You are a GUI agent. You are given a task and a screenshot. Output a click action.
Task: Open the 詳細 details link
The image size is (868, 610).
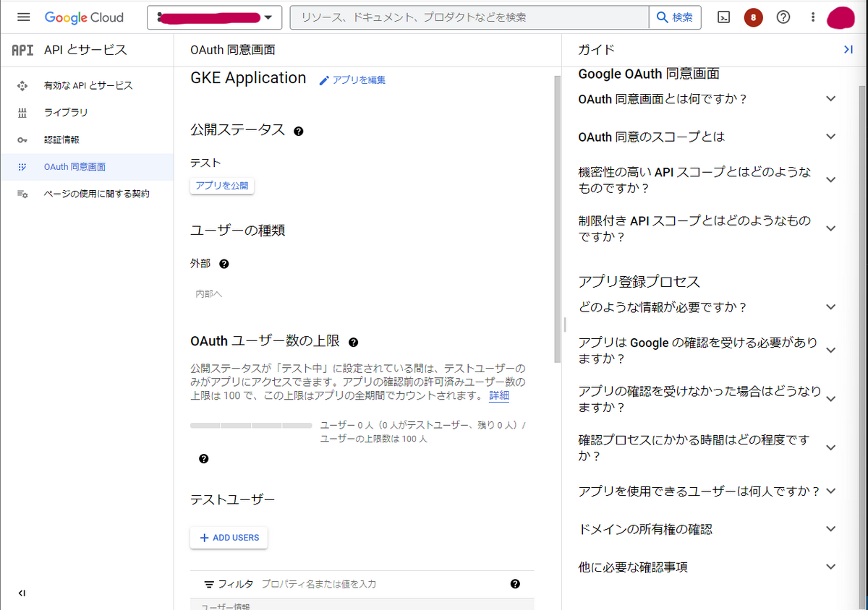click(x=499, y=396)
